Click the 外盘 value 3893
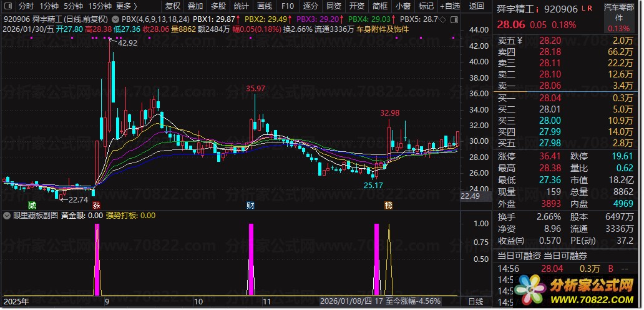Image resolution: width=644 pixels, height=310 pixels. coord(551,204)
